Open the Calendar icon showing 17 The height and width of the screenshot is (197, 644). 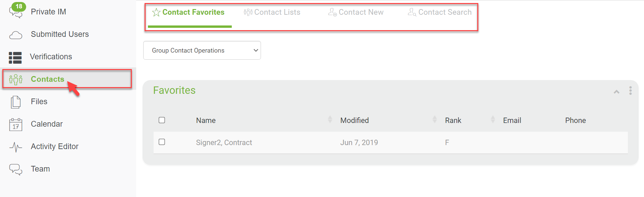pos(16,124)
